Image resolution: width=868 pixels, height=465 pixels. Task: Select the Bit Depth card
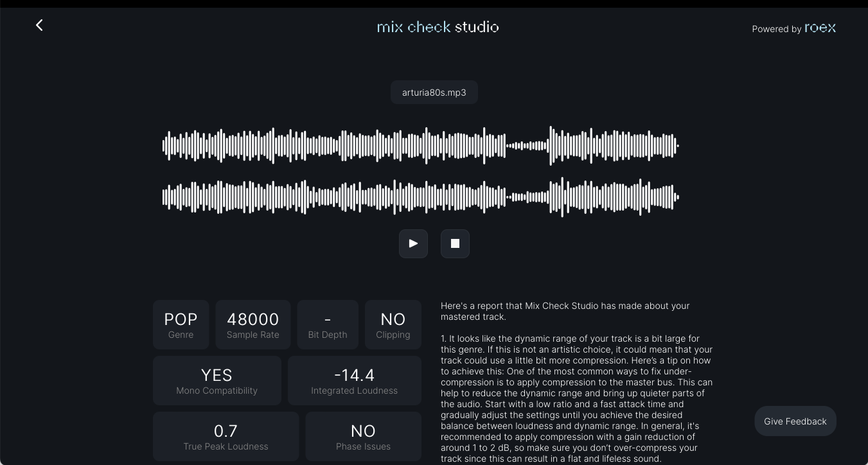328,325
